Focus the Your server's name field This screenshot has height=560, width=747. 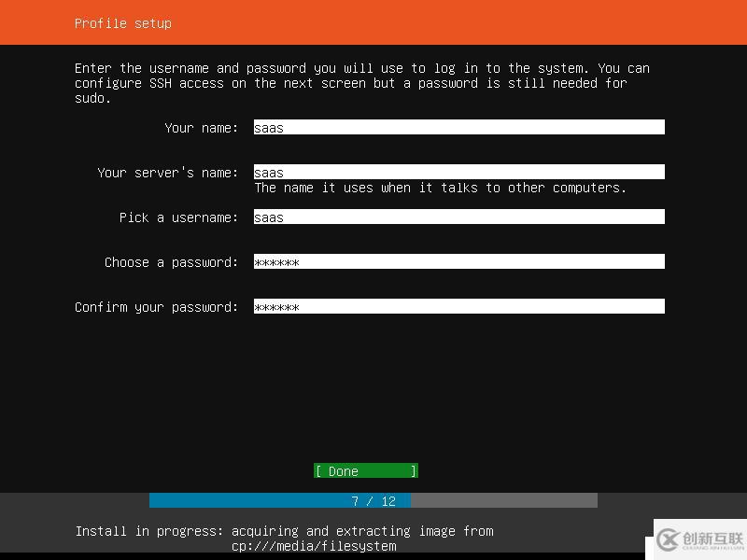(x=458, y=172)
